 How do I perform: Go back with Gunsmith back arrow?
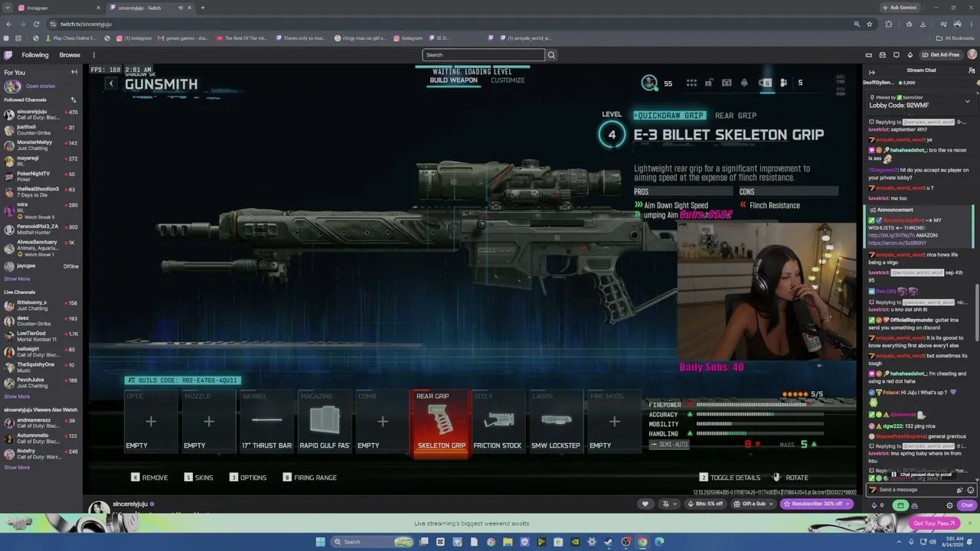112,83
